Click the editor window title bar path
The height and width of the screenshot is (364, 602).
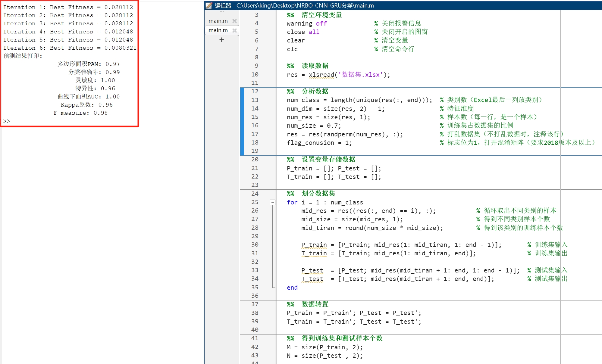(305, 5)
